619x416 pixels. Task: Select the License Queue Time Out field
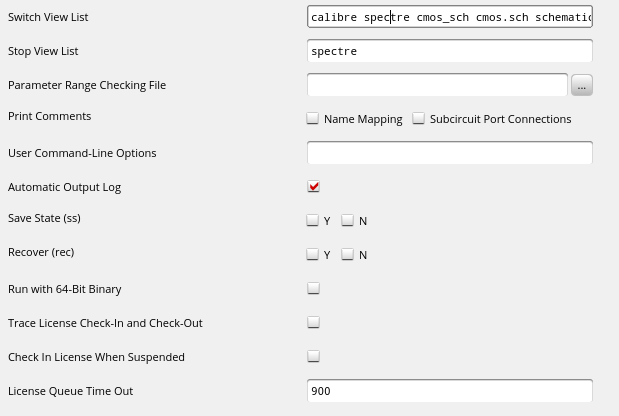pyautogui.click(x=449, y=391)
